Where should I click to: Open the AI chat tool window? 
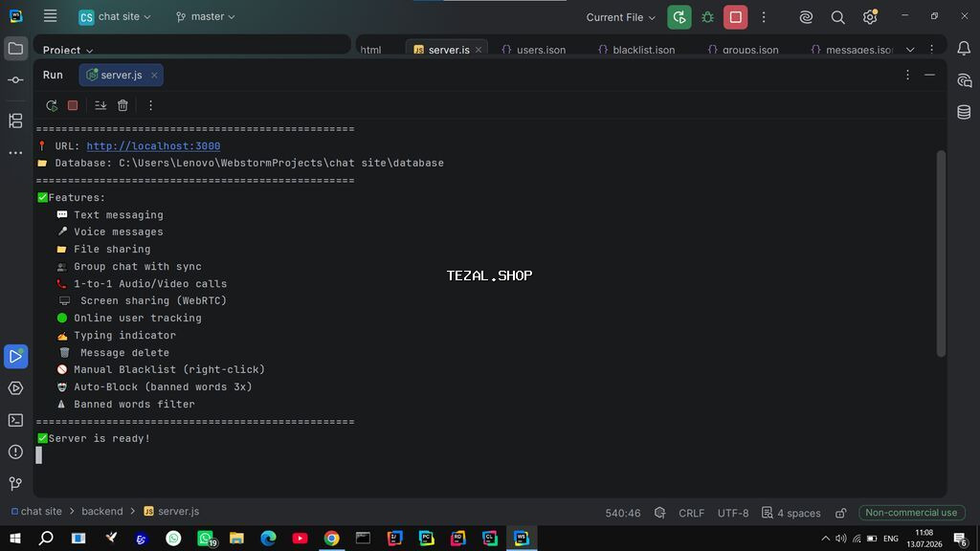click(x=964, y=80)
